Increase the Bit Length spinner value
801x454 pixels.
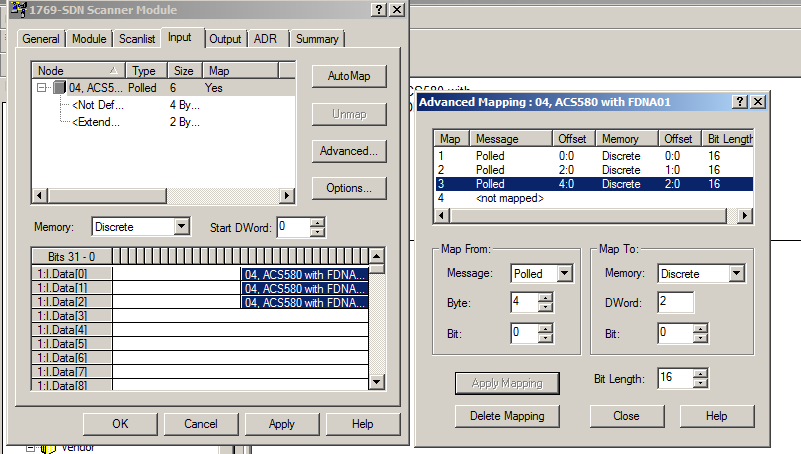click(x=701, y=373)
